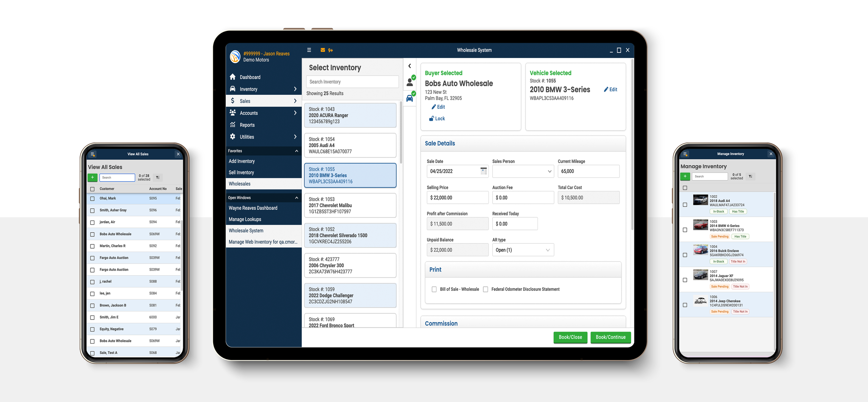Open the Sales Person dropdown
Screen dimensions: 868x402
[523, 171]
